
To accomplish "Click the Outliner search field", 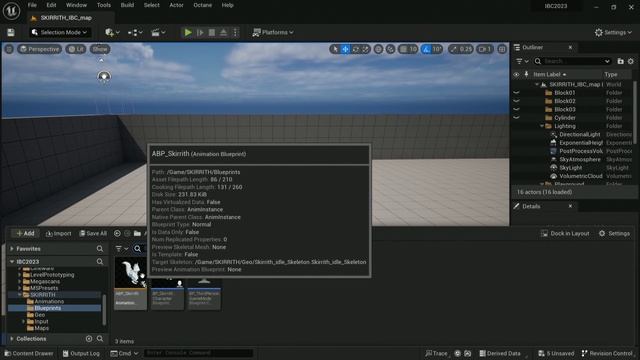I will pyautogui.click(x=573, y=61).
